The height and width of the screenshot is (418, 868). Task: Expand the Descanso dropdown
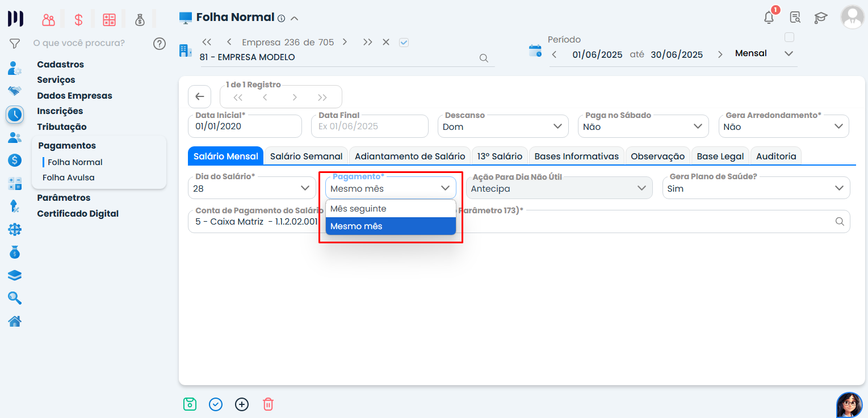tap(502, 126)
